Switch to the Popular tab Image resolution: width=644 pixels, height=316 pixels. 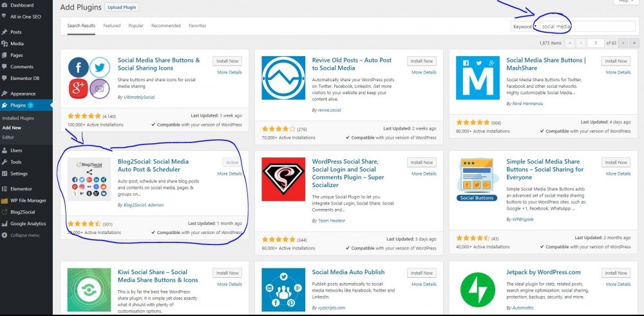136,26
